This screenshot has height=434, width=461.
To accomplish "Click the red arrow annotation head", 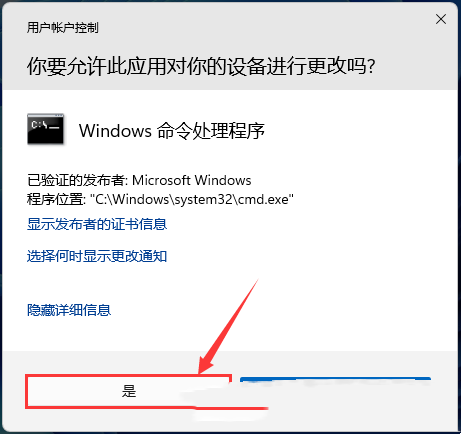I will click(206, 364).
